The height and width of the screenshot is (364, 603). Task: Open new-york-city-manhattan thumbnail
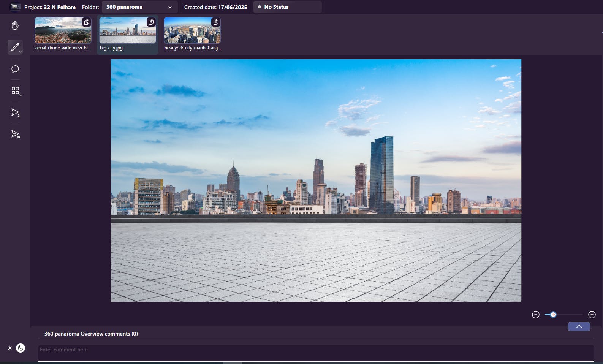pos(192,30)
